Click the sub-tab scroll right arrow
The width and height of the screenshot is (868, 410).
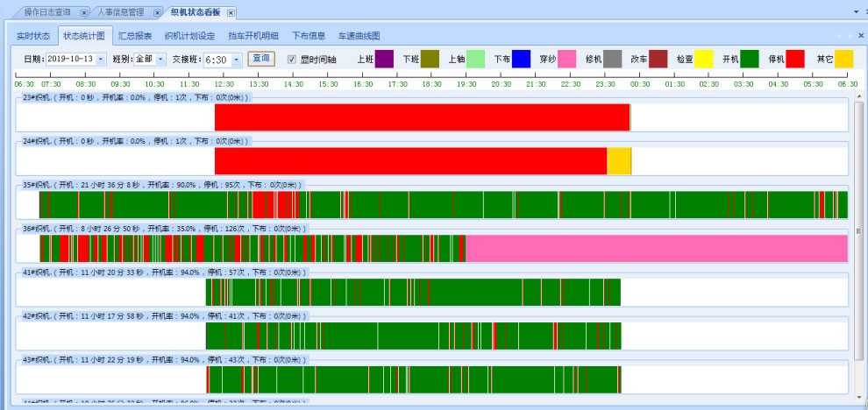tap(850, 35)
